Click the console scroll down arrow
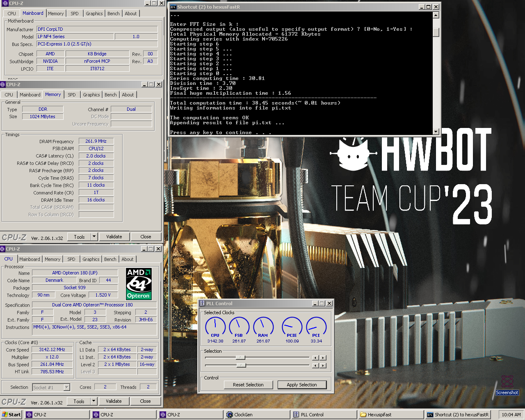Viewport: 525px width, 420px height. pos(436,132)
